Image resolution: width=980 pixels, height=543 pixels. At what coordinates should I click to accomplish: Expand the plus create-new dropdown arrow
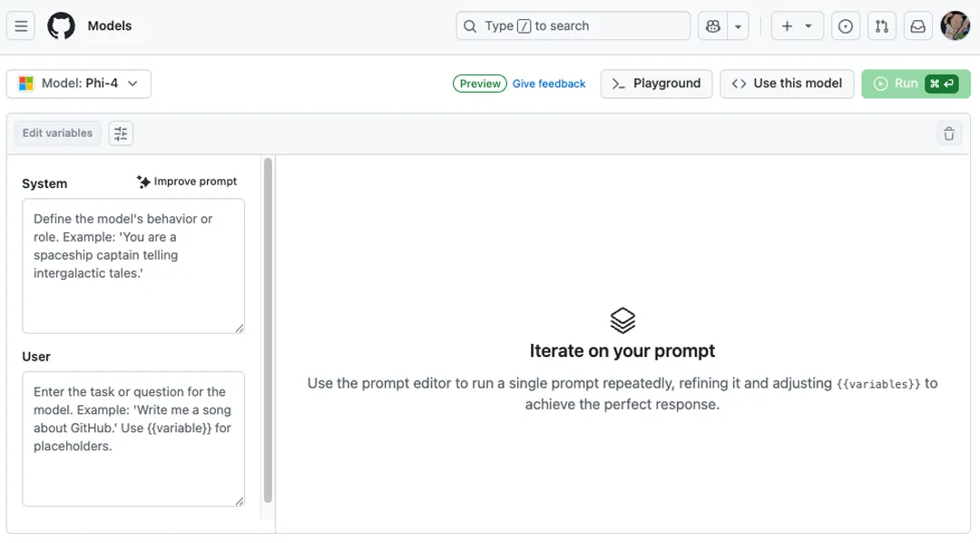tap(808, 25)
